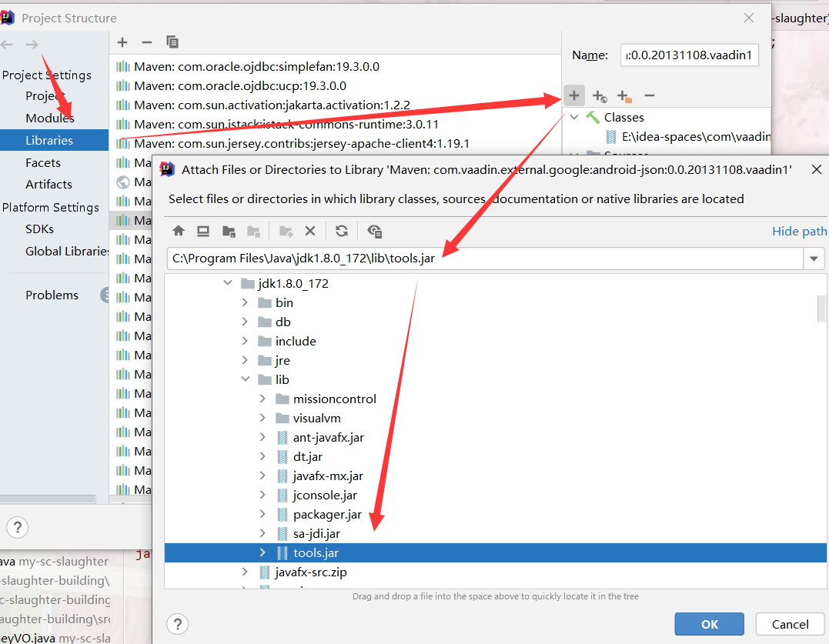Click the Hide path link
This screenshot has width=829, height=644.
point(799,230)
